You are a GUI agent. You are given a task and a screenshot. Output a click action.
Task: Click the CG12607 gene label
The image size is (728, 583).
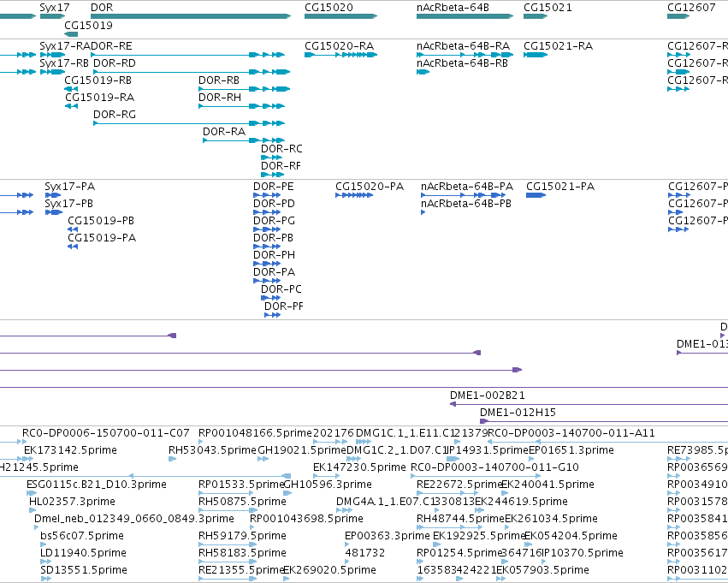click(x=691, y=8)
